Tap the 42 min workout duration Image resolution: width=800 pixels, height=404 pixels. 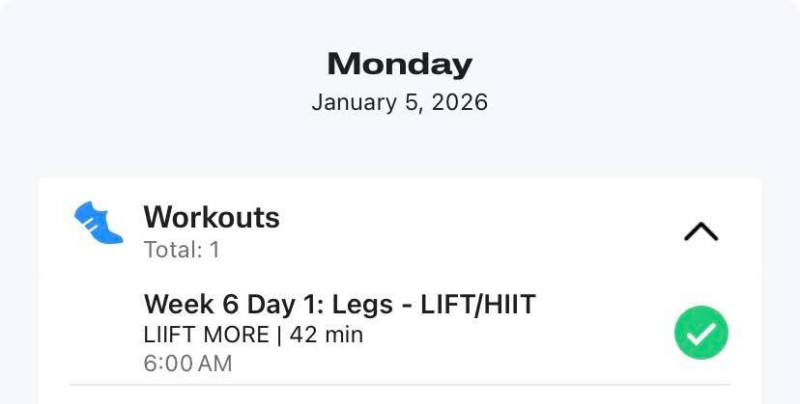pyautogui.click(x=327, y=335)
